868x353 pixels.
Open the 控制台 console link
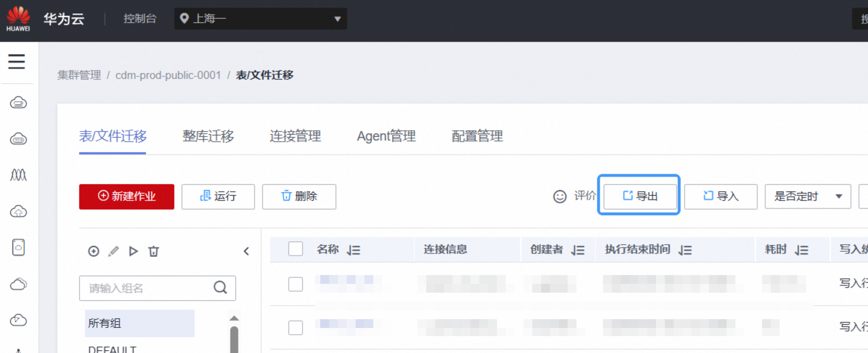[x=140, y=18]
